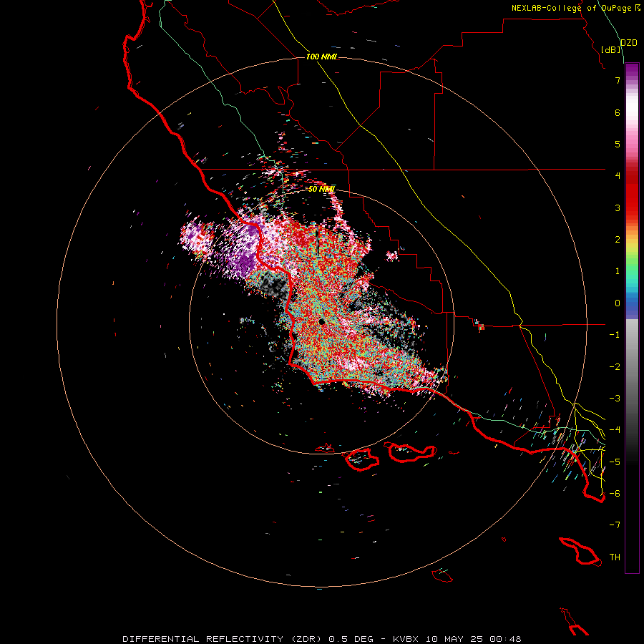Select the -6 value on the dB scale
Viewport: 644px width, 644px height.
615,494
